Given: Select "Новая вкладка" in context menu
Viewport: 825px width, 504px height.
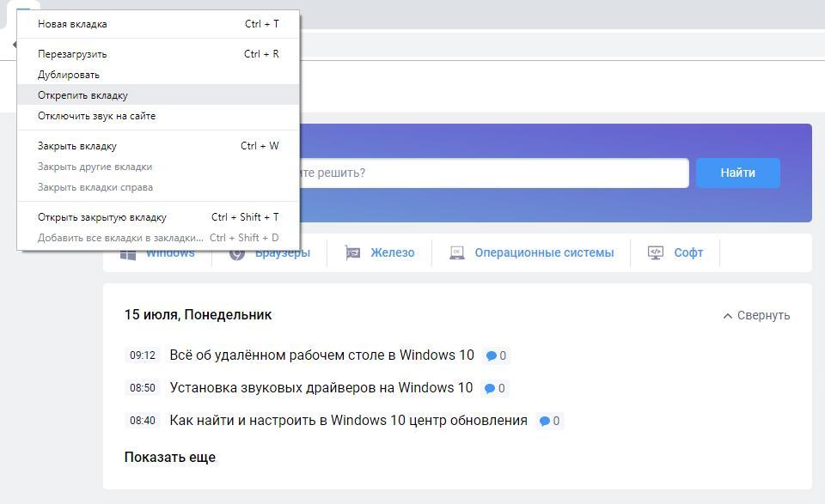Looking at the screenshot, I should [x=158, y=24].
